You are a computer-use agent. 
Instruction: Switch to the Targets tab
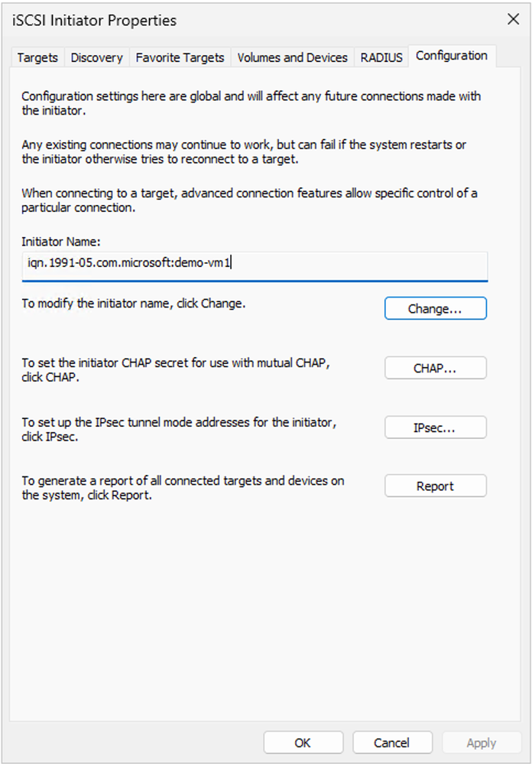click(x=37, y=57)
